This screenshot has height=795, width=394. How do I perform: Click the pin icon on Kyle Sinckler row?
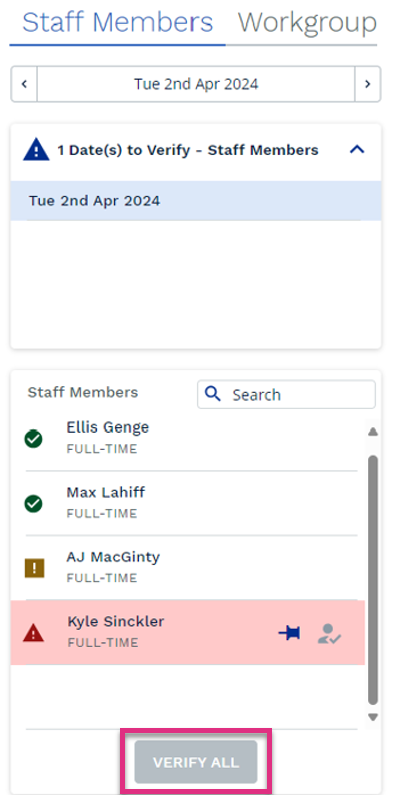coord(289,633)
